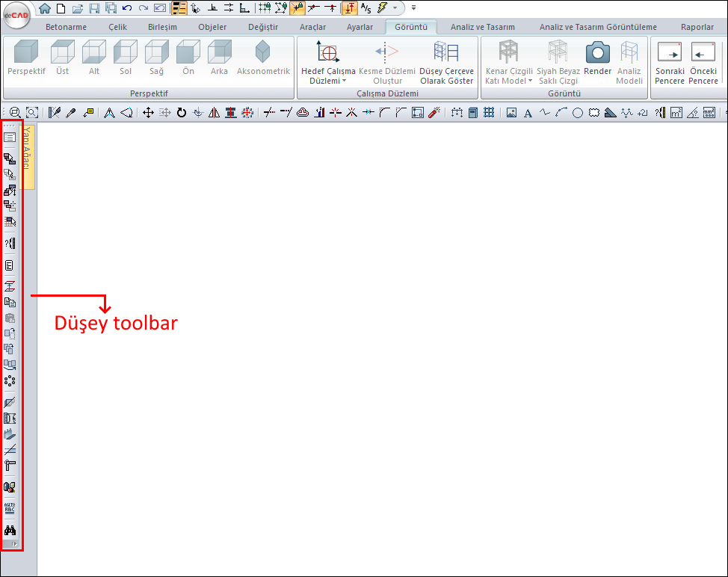Toggle the A/S text mode icon
The image size is (728, 577).
pyautogui.click(x=365, y=8)
